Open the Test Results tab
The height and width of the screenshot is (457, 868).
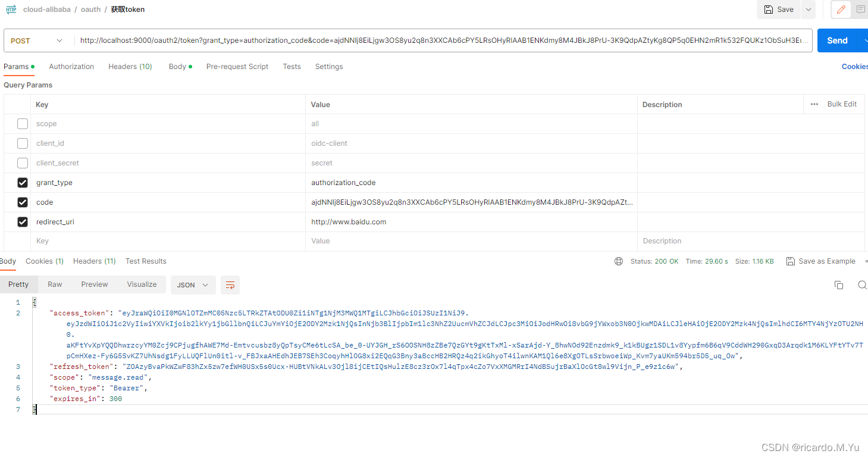[x=146, y=261]
